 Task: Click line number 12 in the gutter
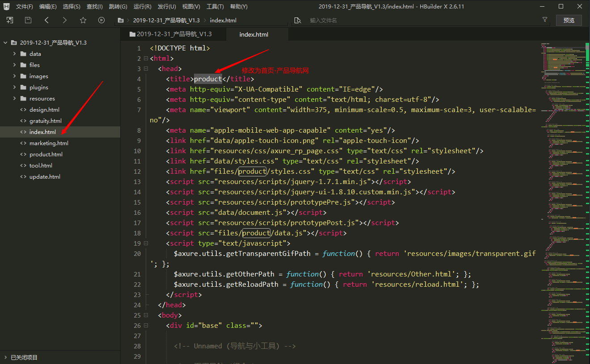click(137, 172)
